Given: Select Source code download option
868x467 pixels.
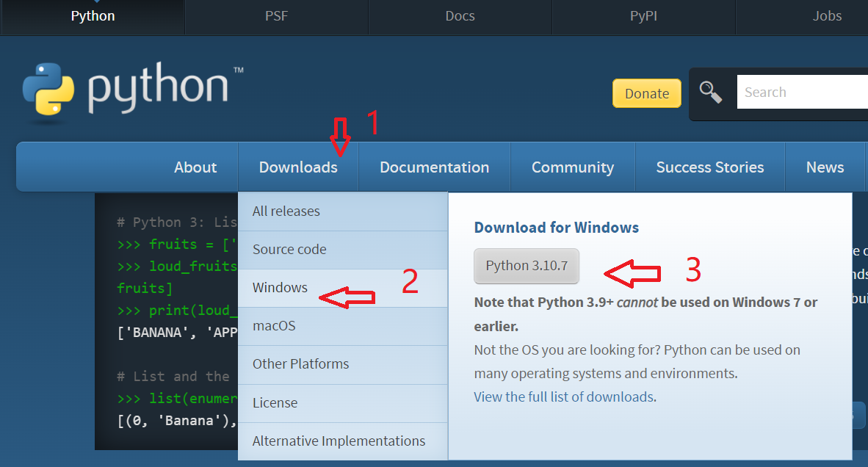Looking at the screenshot, I should pos(289,249).
